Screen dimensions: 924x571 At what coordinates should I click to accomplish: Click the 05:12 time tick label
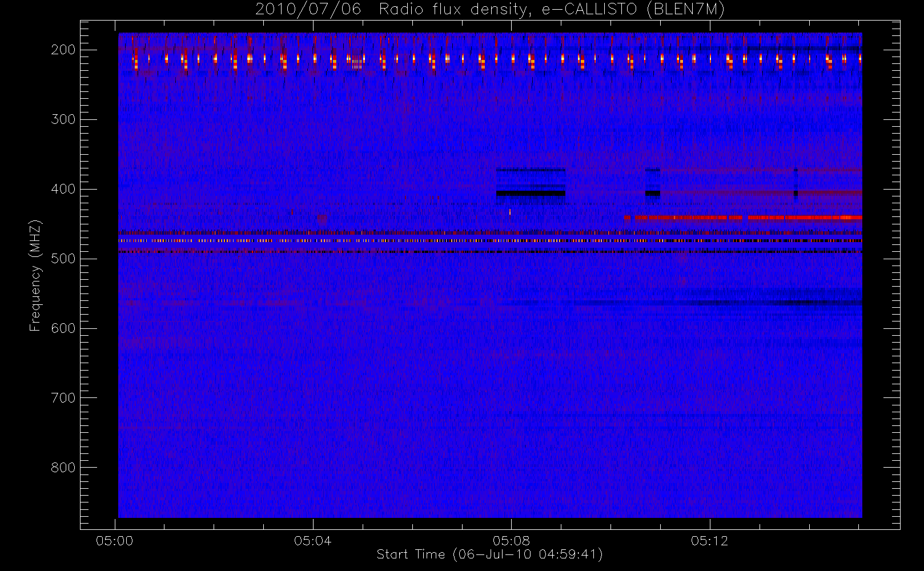709,541
